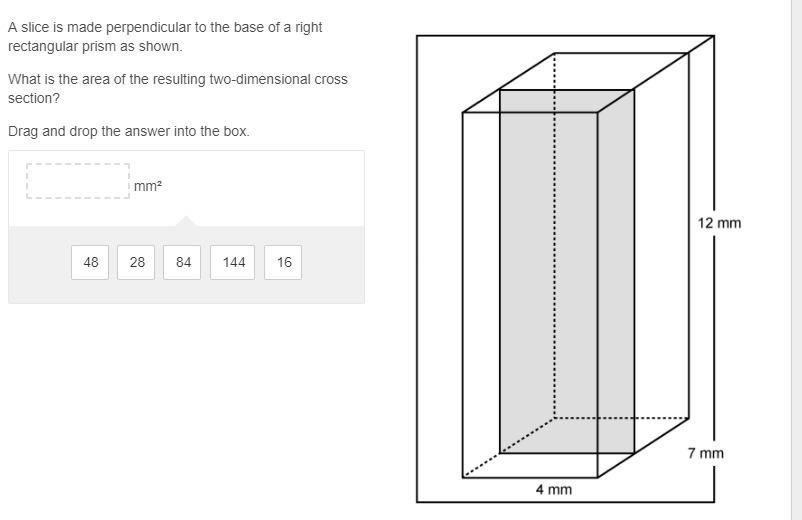Click the 'A slice is made perpendicular' sentence

[x=165, y=36]
